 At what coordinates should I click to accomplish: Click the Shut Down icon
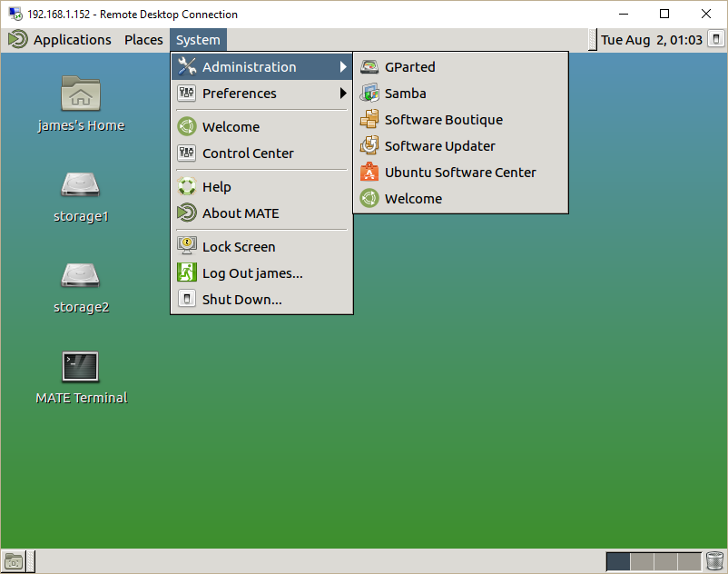(x=187, y=299)
